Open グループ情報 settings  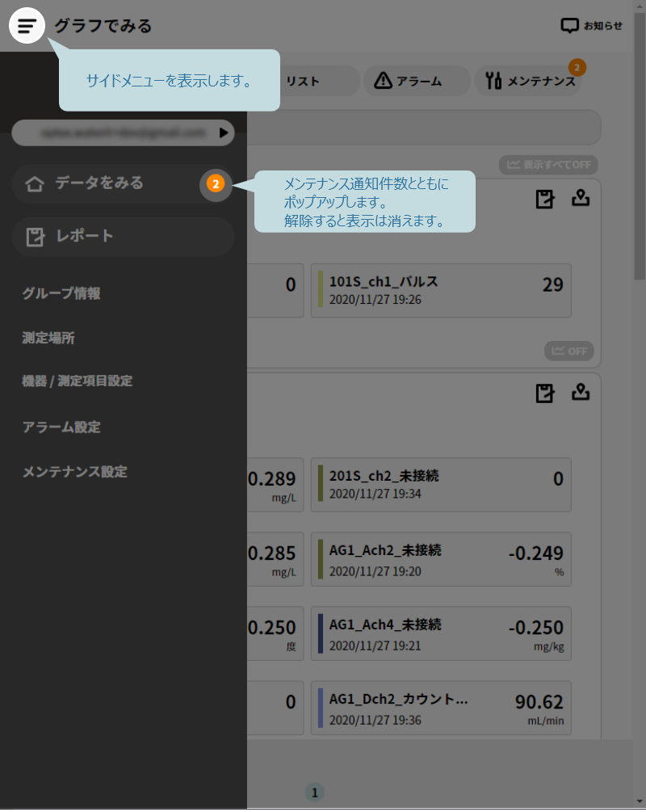[x=61, y=293]
